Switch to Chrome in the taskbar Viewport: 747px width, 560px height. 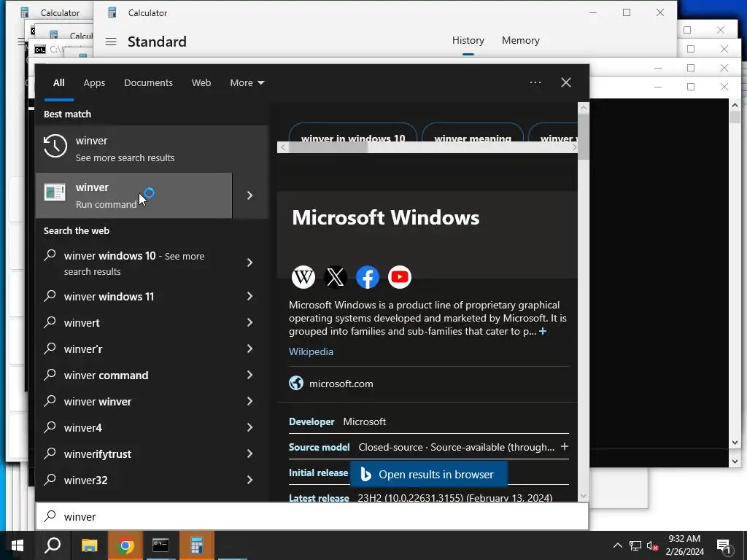coord(125,545)
